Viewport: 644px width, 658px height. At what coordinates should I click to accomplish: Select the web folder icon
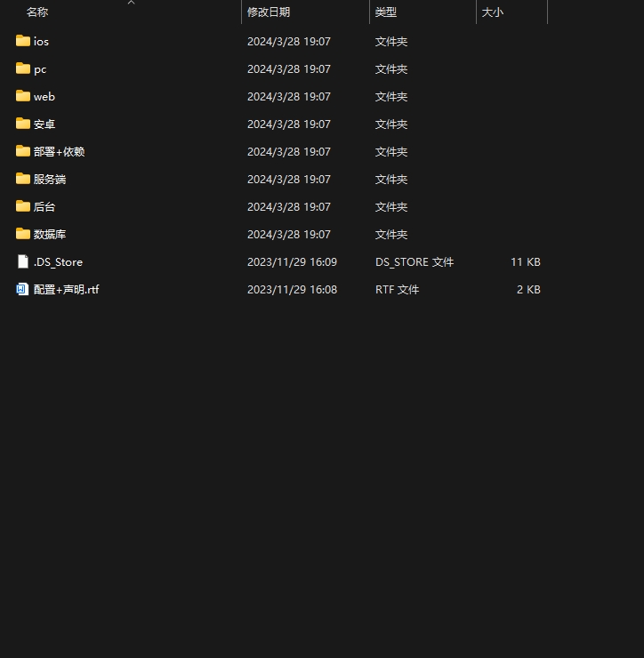click(x=22, y=96)
